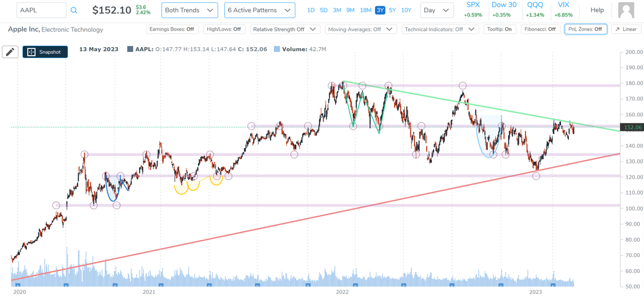Click the Electronic Technology sector label
The height and width of the screenshot is (296, 644).
click(x=72, y=30)
